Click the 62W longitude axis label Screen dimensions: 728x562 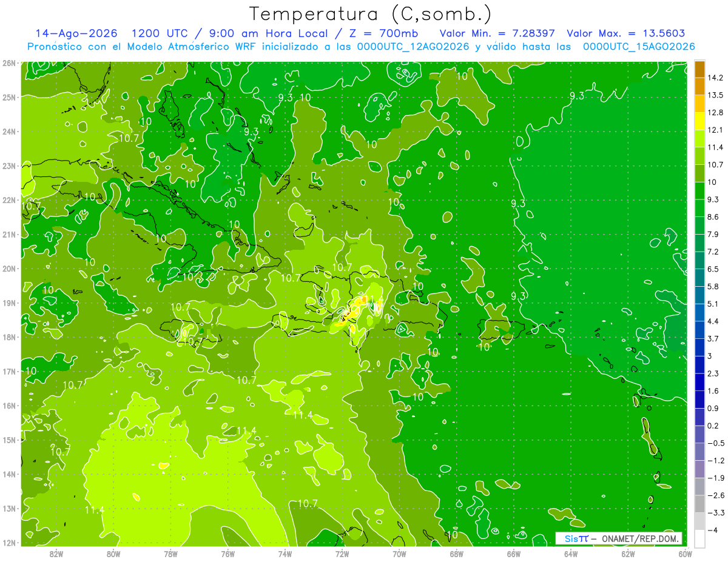628,554
